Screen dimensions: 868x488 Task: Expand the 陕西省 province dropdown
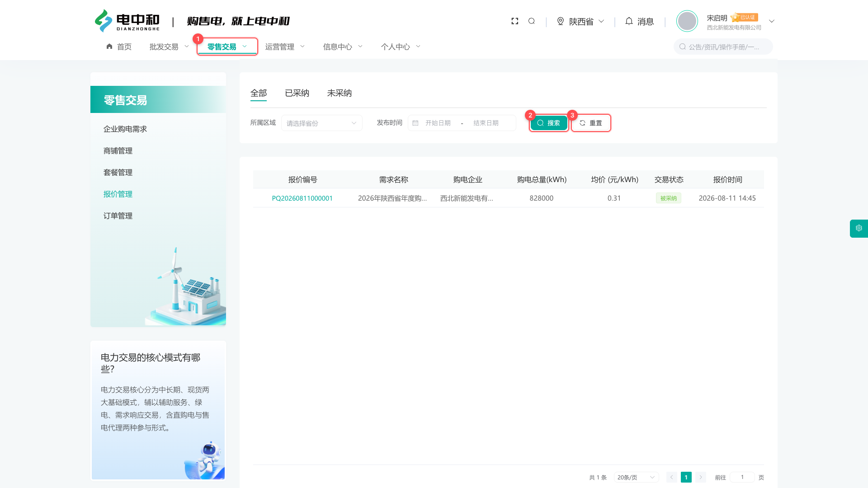pos(586,21)
